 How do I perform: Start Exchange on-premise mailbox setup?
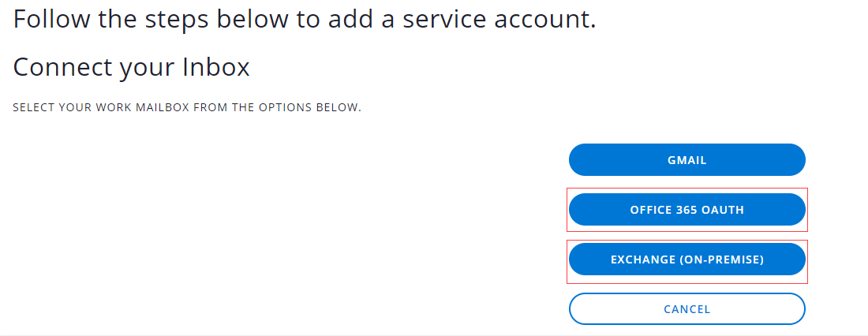(x=687, y=259)
